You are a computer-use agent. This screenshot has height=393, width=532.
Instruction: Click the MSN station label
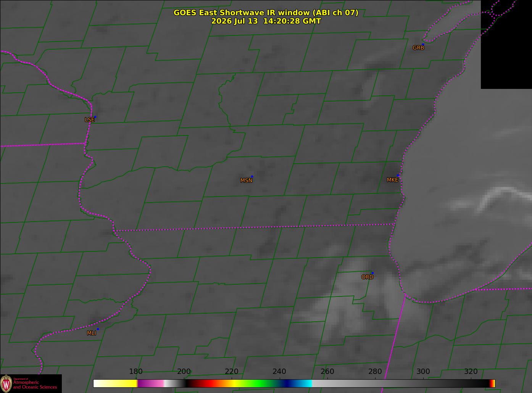click(x=246, y=180)
